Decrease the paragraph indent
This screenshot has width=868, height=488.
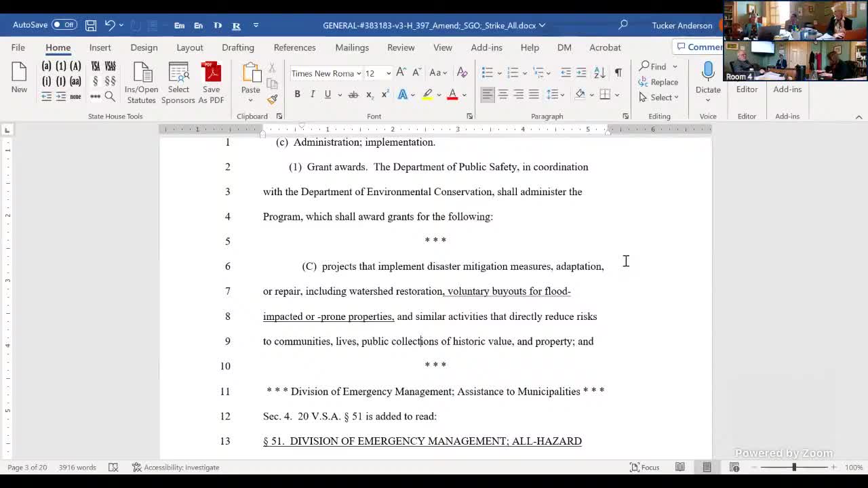(566, 73)
